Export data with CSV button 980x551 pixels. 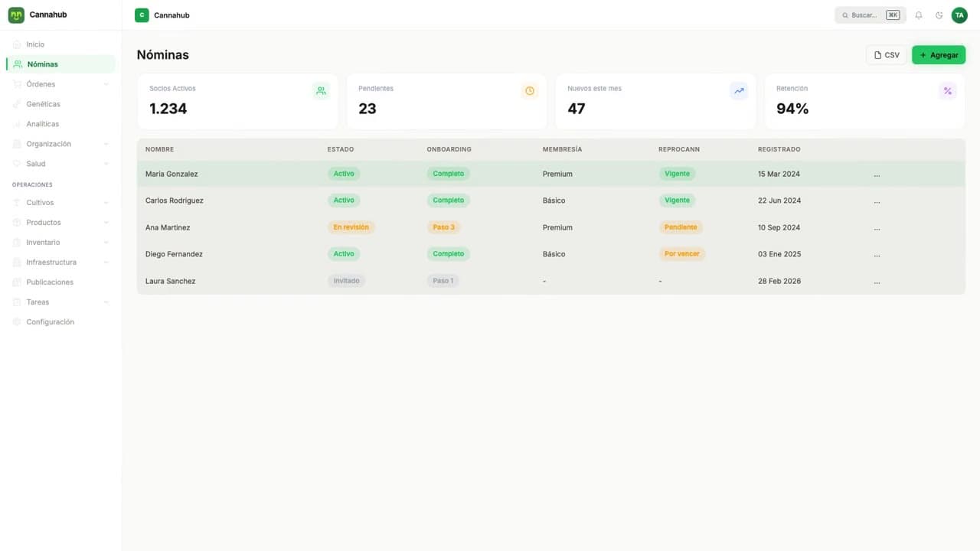pos(887,55)
